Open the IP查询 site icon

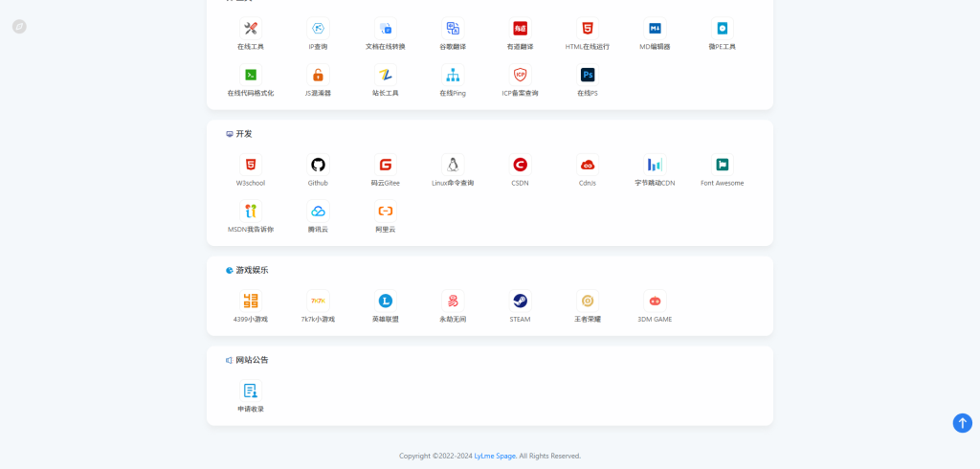coord(318,28)
